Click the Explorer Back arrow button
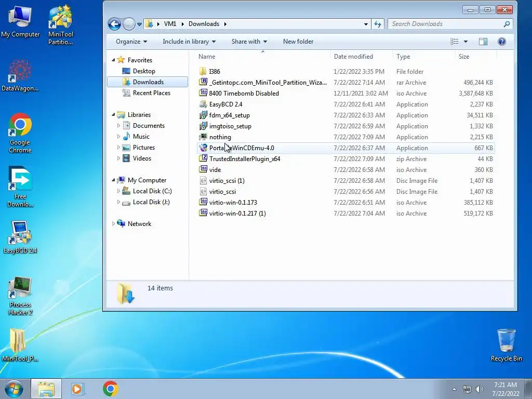The width and height of the screenshot is (532, 399). click(114, 24)
